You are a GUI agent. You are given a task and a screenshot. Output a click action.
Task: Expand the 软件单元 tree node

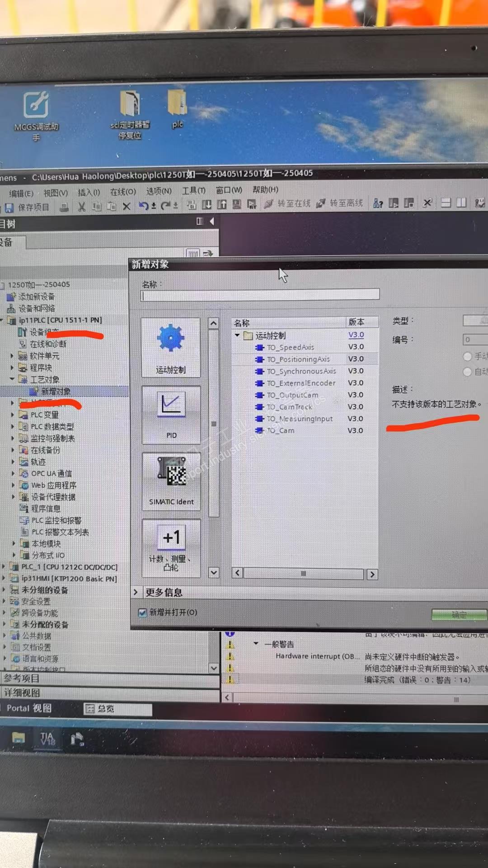click(x=13, y=356)
